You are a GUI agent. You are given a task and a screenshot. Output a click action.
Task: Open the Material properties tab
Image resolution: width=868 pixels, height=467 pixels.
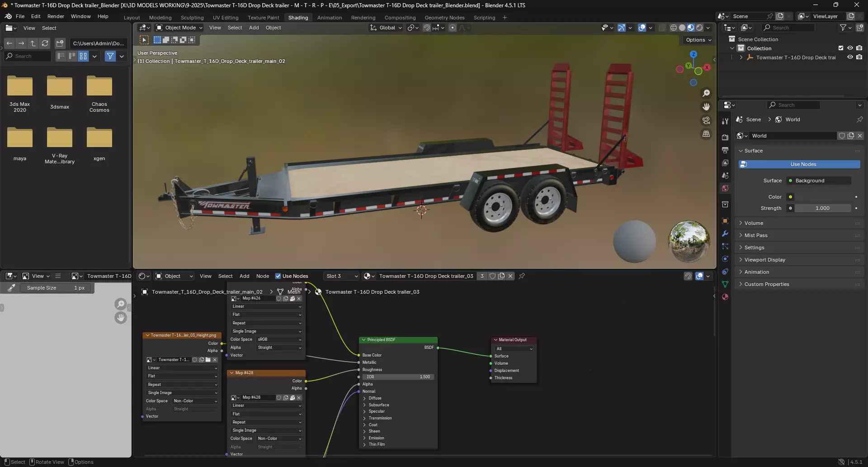725,297
